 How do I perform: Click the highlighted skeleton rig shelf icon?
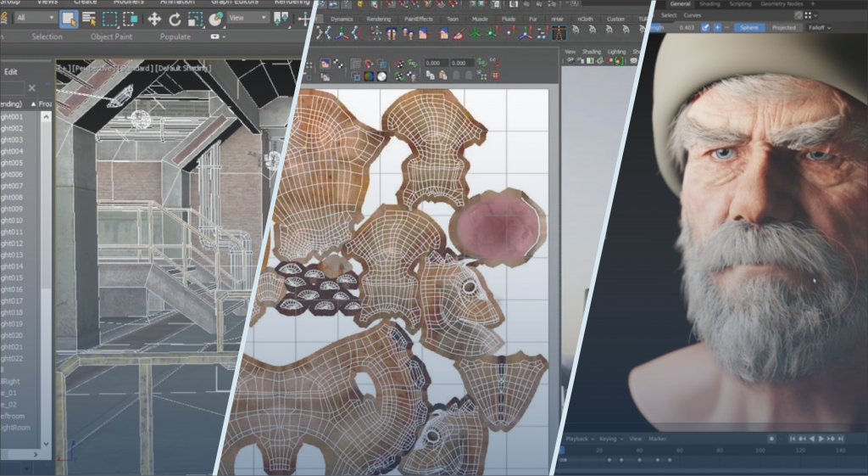pyautogui.click(x=558, y=33)
